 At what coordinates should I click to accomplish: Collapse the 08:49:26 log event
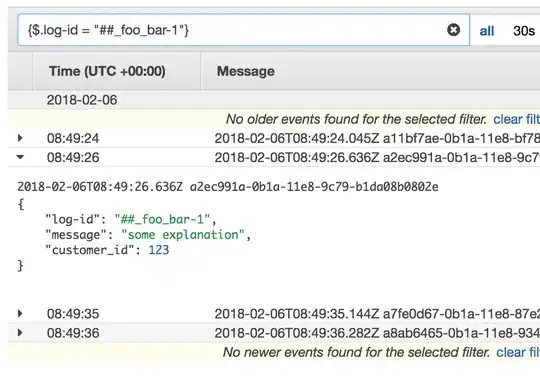[20, 157]
